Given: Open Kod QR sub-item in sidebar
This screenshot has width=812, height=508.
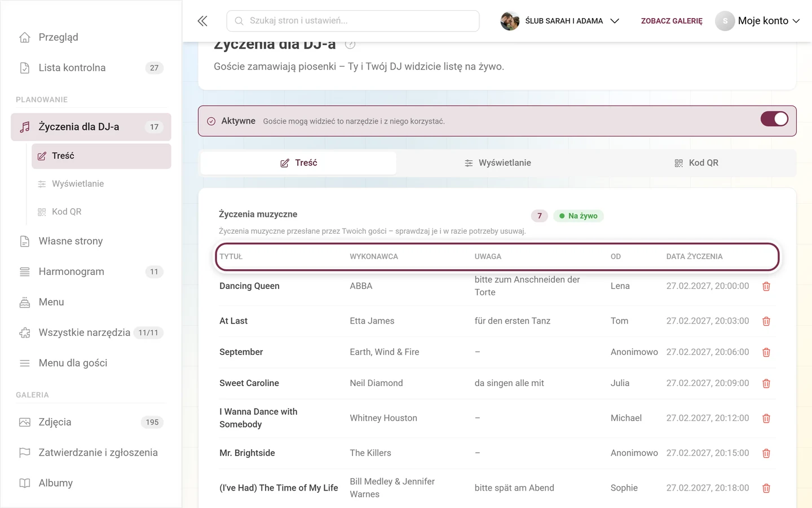Looking at the screenshot, I should point(101,212).
